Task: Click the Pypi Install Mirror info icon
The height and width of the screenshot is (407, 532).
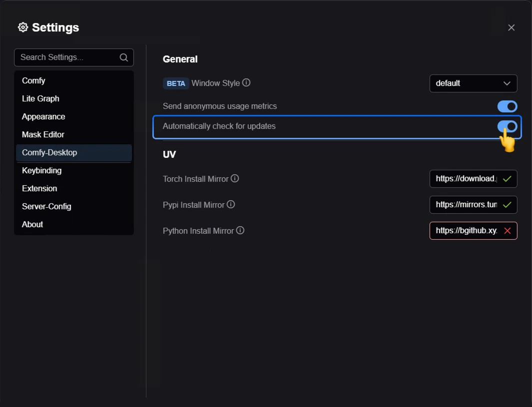Action: [x=231, y=205]
